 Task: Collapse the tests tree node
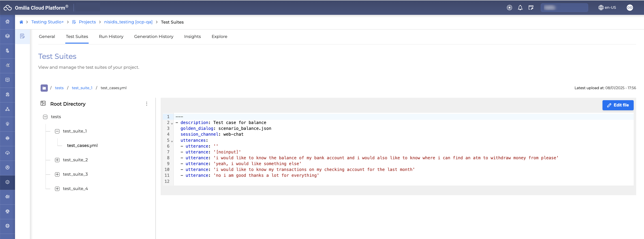[45, 117]
